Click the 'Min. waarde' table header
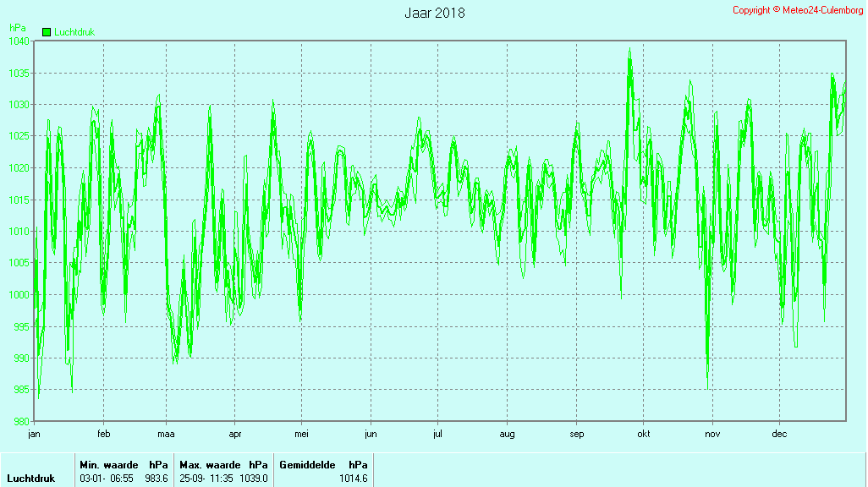Image resolution: width=868 pixels, height=487 pixels. pos(108,465)
